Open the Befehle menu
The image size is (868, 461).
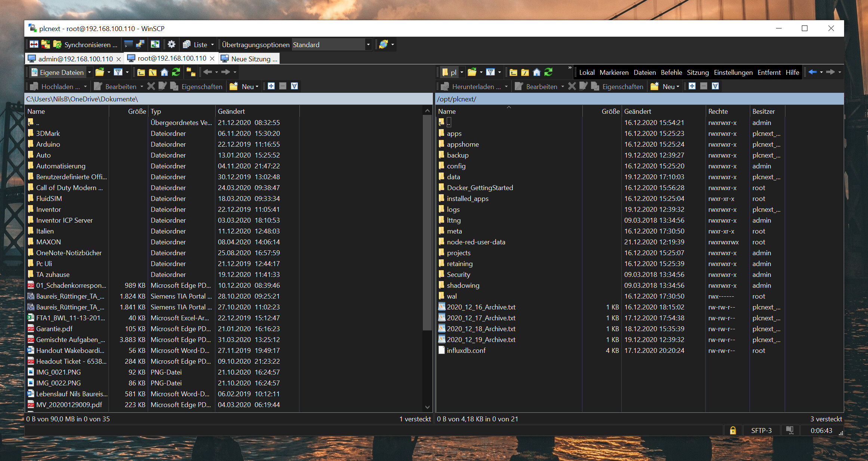[x=671, y=72]
